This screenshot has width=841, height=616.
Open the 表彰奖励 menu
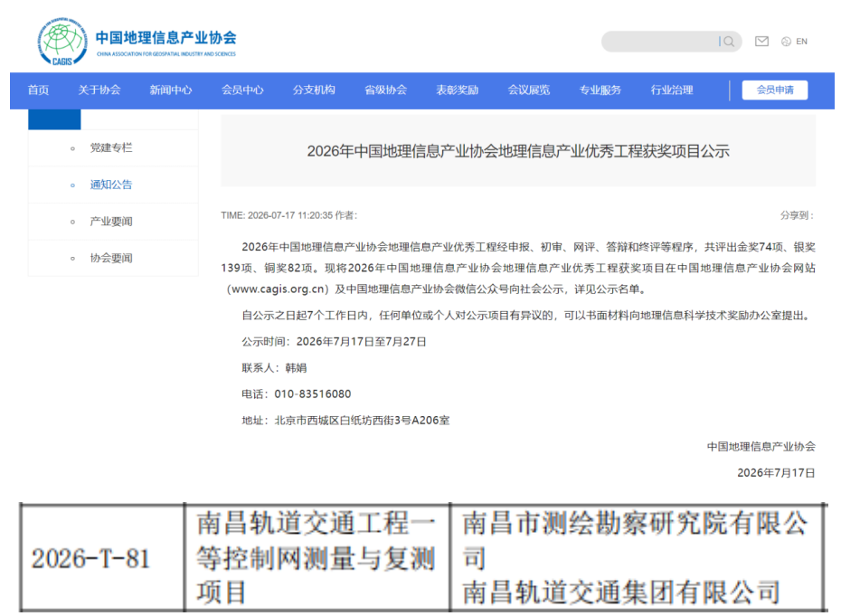pos(457,90)
